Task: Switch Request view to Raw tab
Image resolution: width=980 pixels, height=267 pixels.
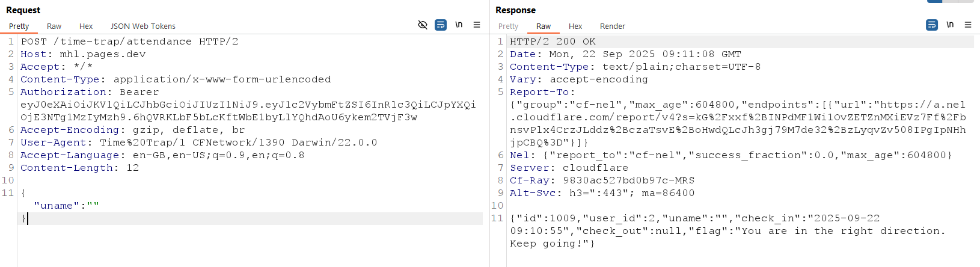Action: [x=54, y=26]
